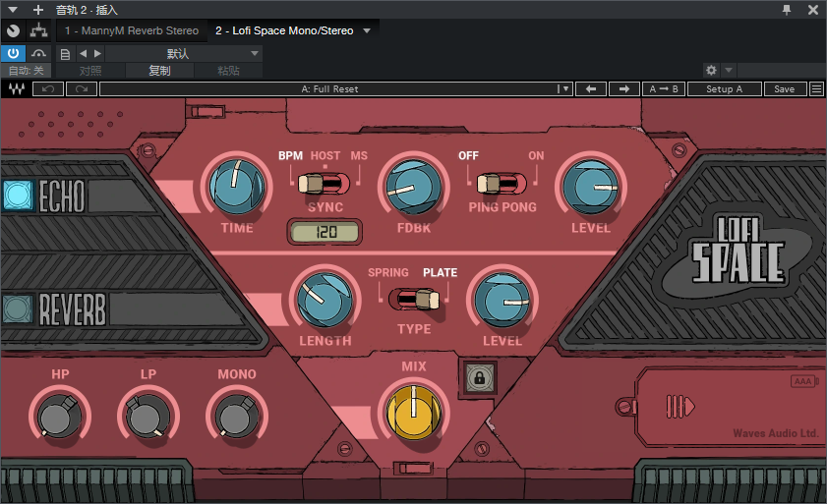827x504 pixels.
Task: Click the SYNC switch
Action: (324, 184)
